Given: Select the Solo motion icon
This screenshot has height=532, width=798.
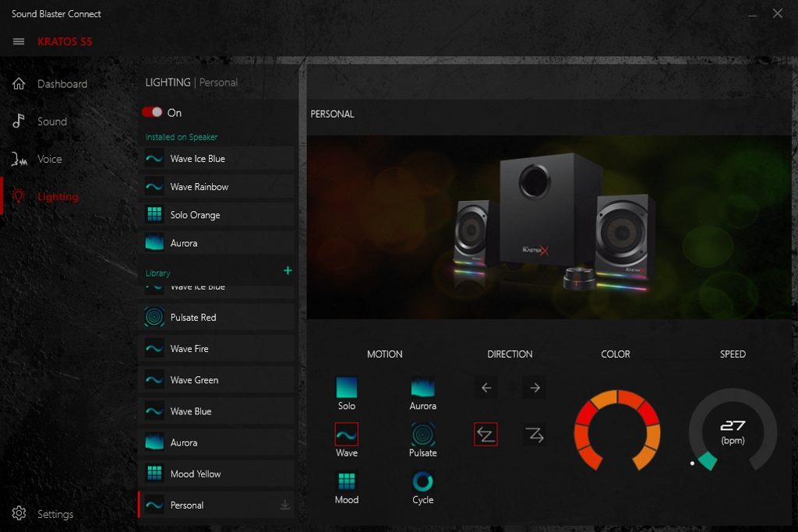Looking at the screenshot, I should tap(346, 387).
